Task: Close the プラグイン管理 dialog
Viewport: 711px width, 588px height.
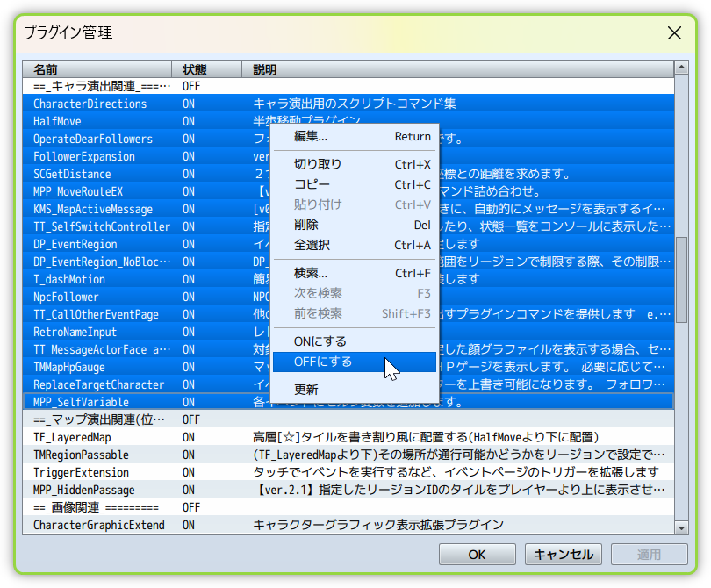Action: pos(674,32)
